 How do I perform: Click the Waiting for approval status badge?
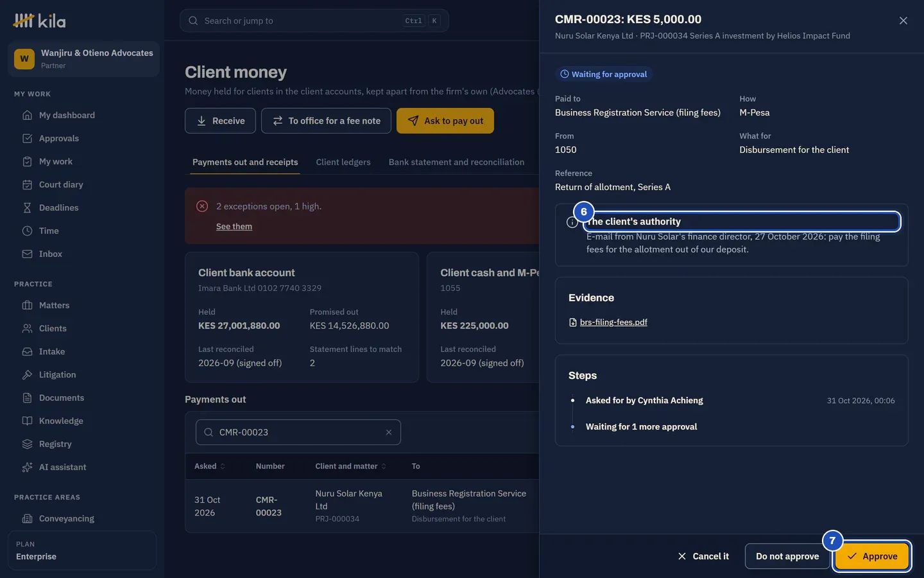tap(604, 74)
